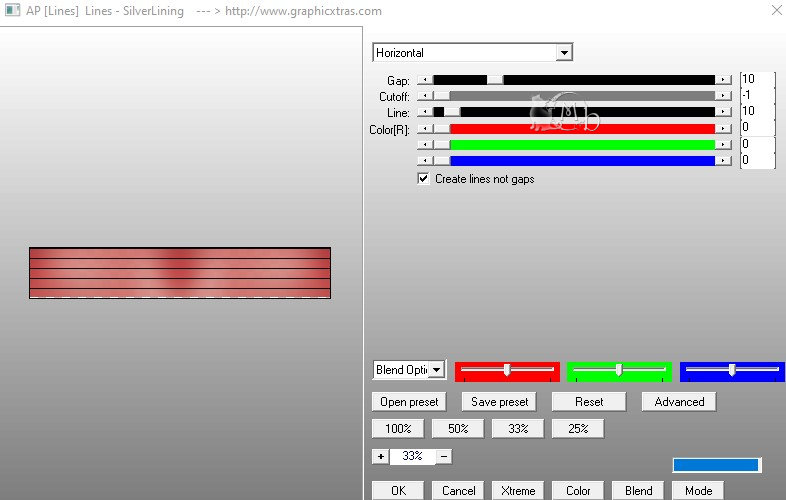Set preview zoom to 25%
The image size is (786, 500).
(578, 429)
